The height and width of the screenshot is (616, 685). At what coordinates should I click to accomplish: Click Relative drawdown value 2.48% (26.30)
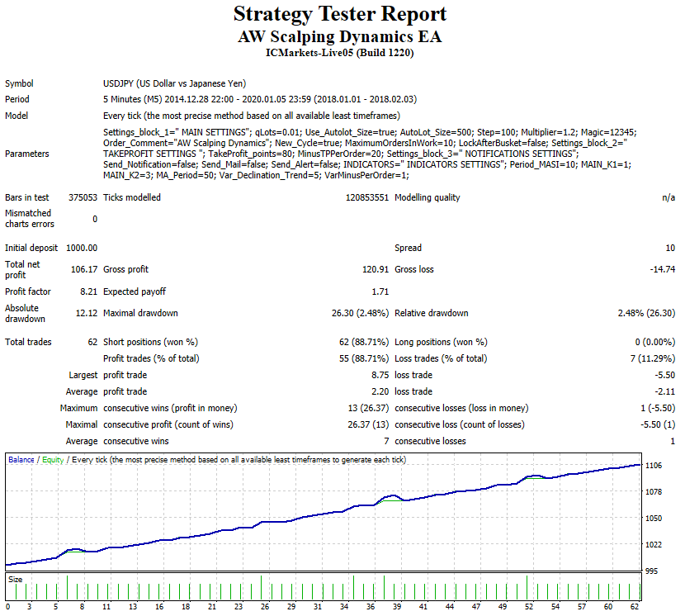[646, 313]
